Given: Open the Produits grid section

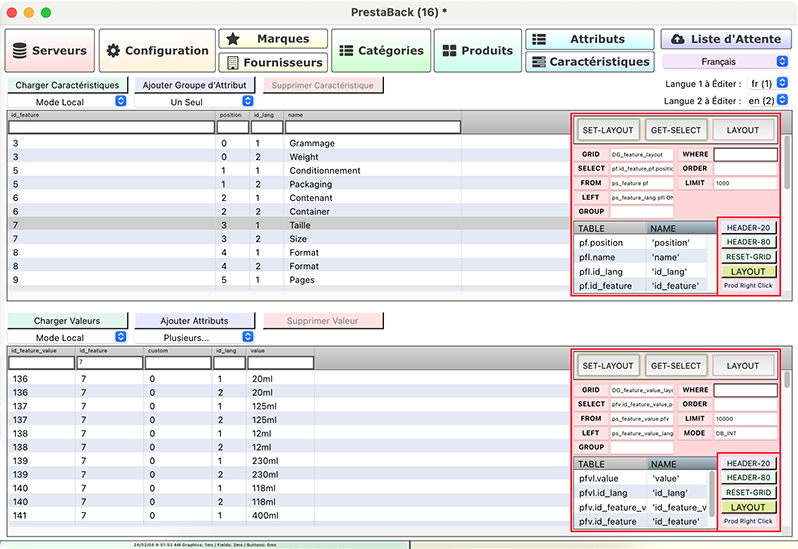Looking at the screenshot, I should click(476, 50).
